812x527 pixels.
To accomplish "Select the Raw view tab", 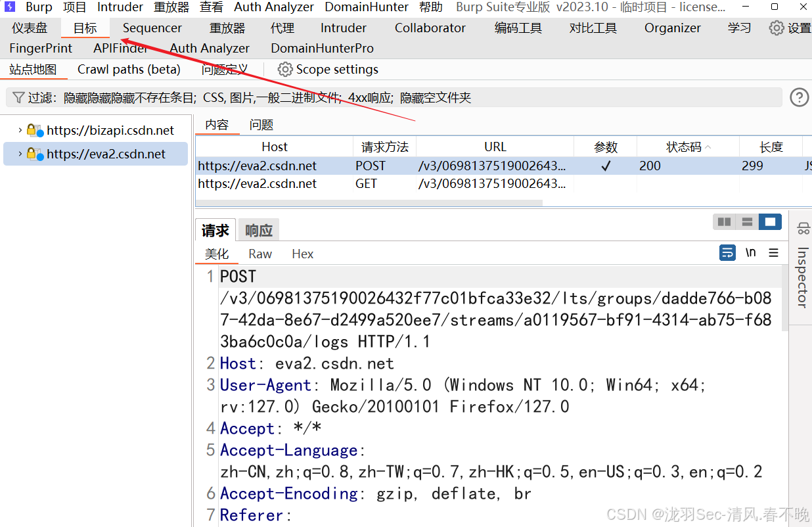I will pyautogui.click(x=260, y=254).
